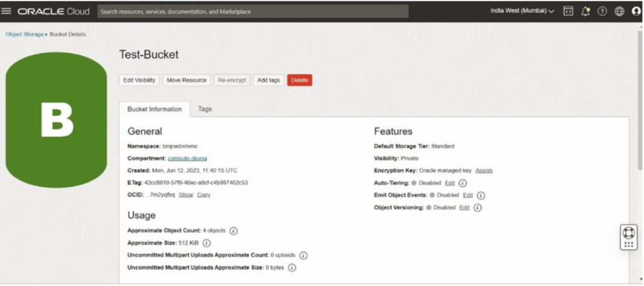Click the Oracle Cloud logo
This screenshot has height=286, width=644.
(x=53, y=11)
